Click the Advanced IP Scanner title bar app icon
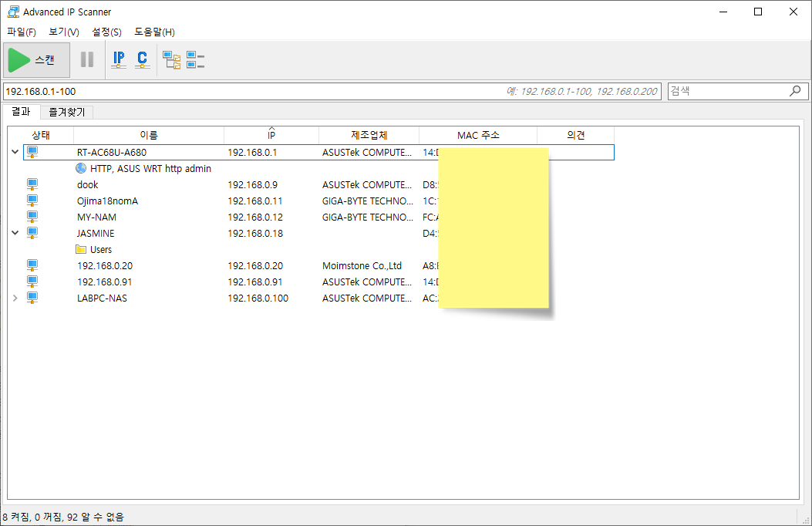Viewport: 812px width, 526px height. click(13, 12)
